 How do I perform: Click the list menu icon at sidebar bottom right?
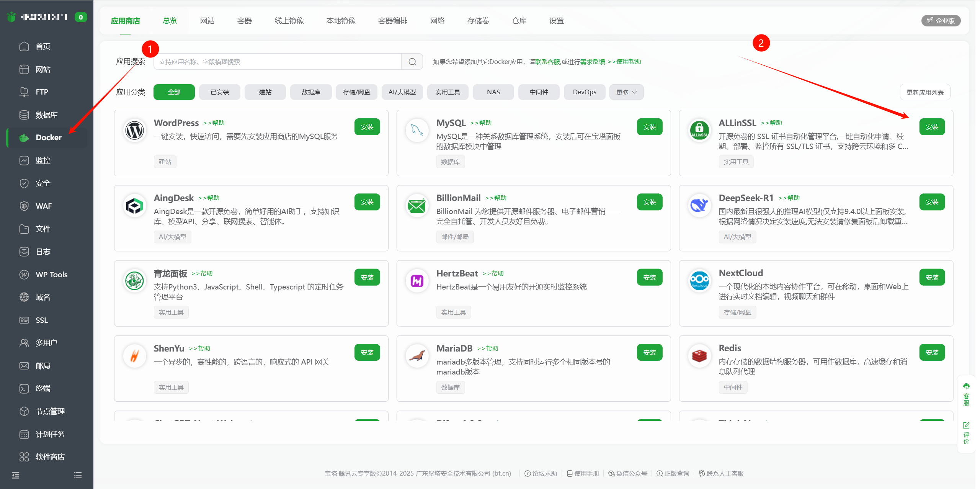78,475
